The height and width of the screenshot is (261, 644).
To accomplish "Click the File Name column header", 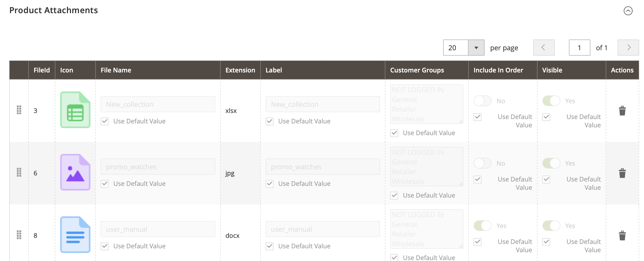I will tap(158, 70).
